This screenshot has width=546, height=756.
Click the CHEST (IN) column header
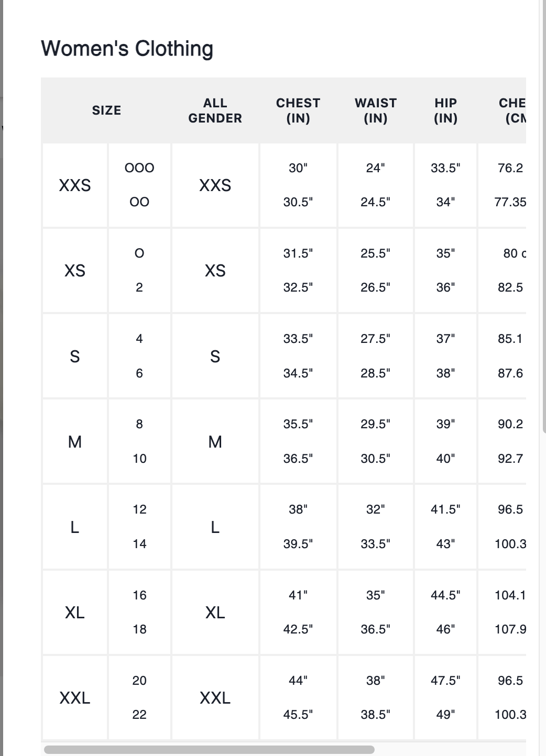pos(298,110)
